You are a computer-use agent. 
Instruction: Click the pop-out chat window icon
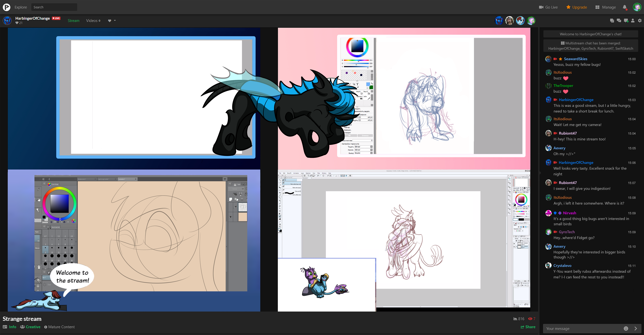pyautogui.click(x=612, y=20)
